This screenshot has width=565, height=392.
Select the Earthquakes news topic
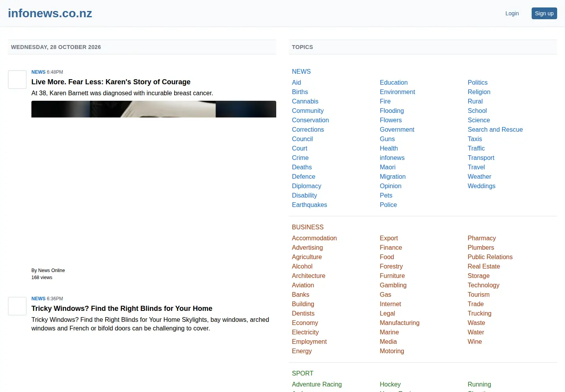tap(310, 205)
